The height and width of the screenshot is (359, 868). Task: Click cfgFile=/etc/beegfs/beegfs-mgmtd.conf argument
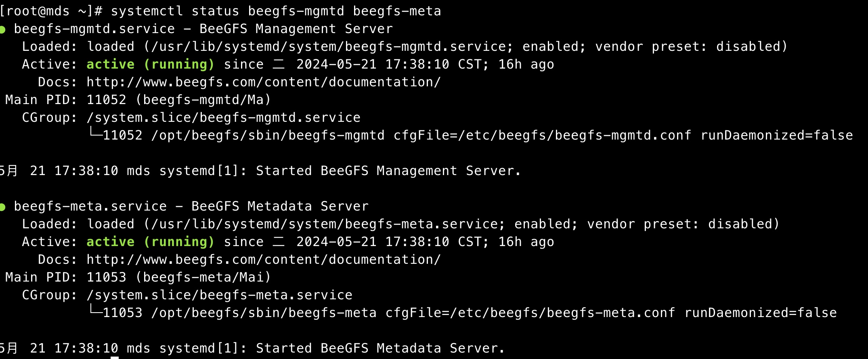coord(542,135)
